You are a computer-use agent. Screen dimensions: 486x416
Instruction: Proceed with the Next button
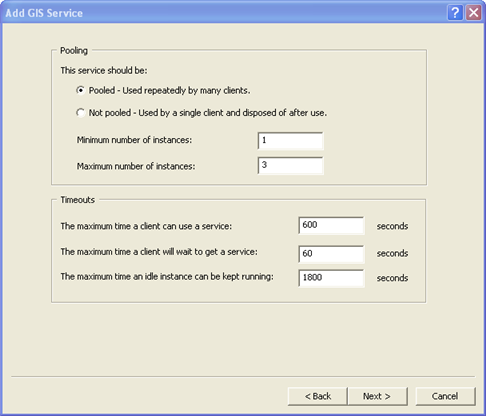click(377, 396)
